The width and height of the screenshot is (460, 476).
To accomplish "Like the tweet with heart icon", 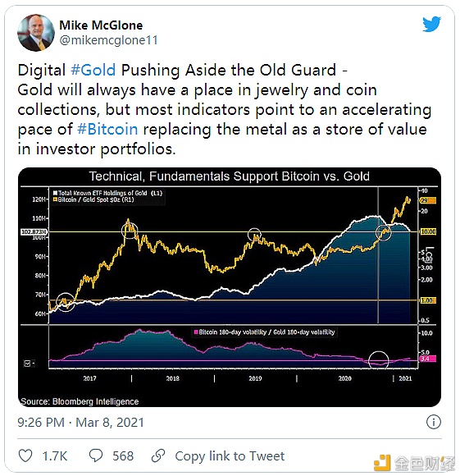I will [x=25, y=456].
